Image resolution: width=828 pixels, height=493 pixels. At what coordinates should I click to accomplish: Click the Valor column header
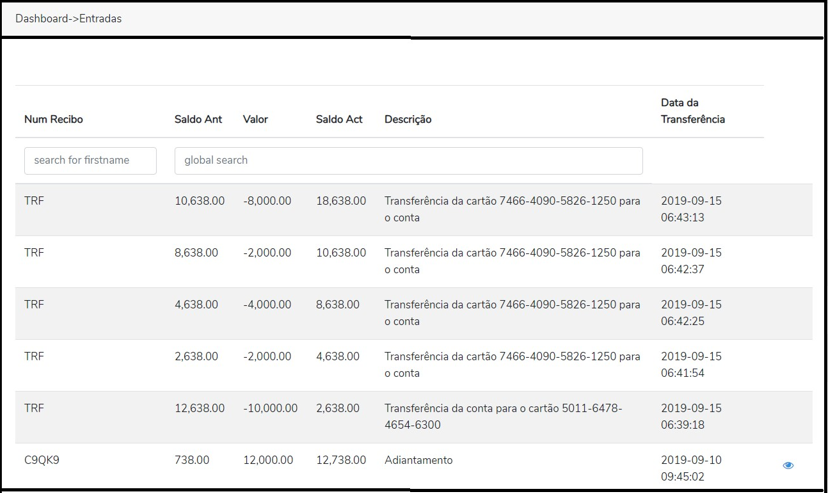(x=255, y=119)
